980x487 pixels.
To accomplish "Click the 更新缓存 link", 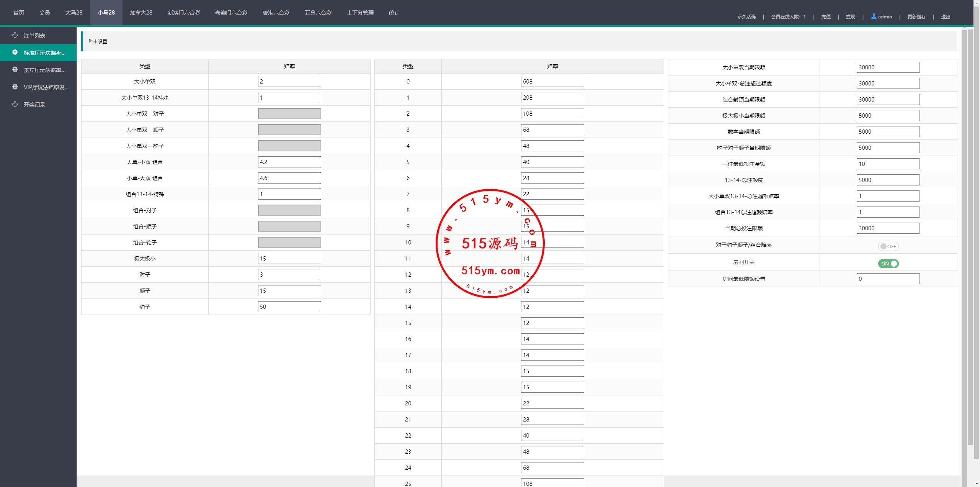I will [916, 16].
